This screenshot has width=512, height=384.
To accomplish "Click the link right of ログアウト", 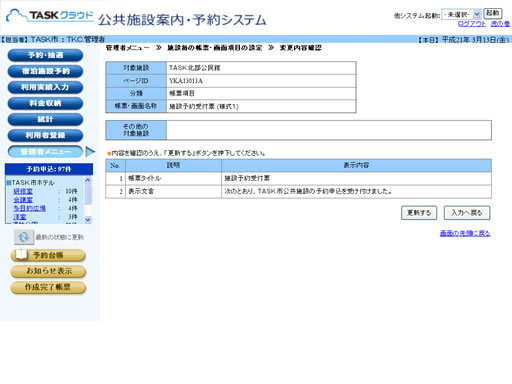I will (500, 24).
